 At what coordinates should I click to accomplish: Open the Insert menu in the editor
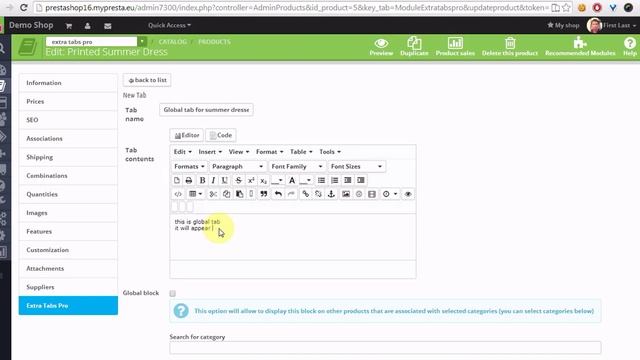tap(210, 151)
